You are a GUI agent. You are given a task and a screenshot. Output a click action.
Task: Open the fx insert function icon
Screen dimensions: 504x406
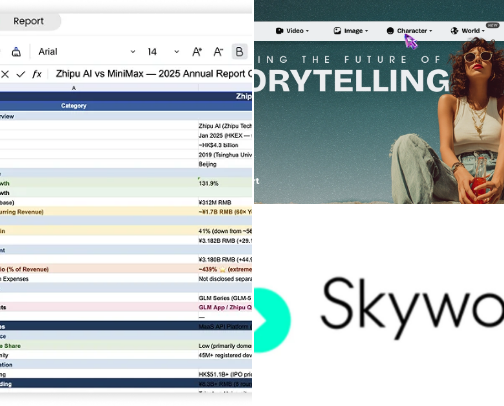pyautogui.click(x=37, y=74)
